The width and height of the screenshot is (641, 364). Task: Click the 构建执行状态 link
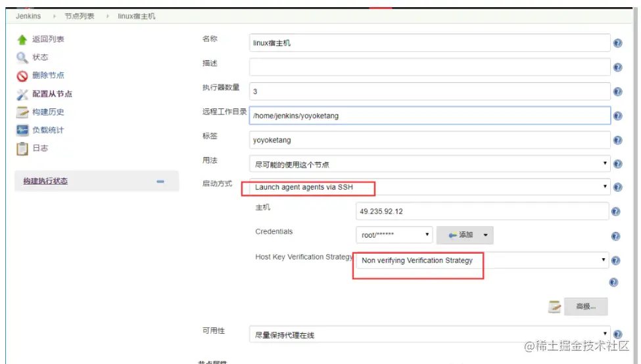(x=45, y=181)
